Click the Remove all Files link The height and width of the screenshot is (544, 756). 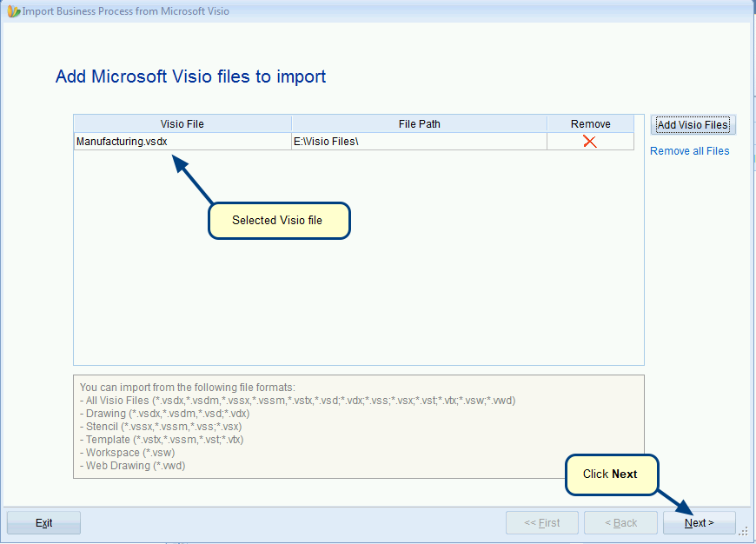(689, 151)
